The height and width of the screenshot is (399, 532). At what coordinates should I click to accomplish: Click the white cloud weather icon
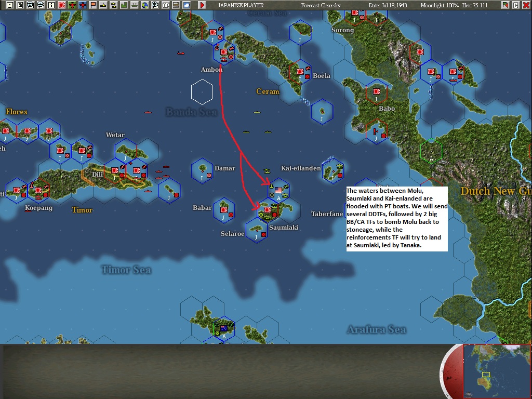point(187,5)
